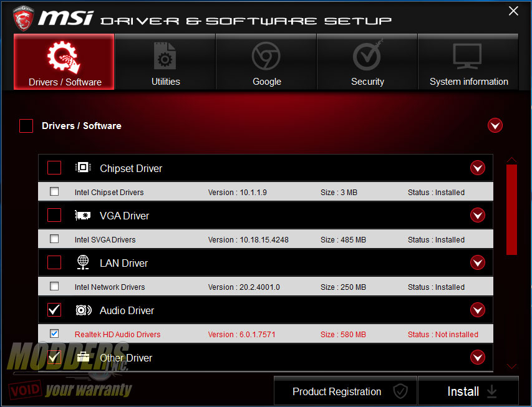This screenshot has height=407, width=532.
Task: Collapse the VGA Driver group
Action: point(478,215)
